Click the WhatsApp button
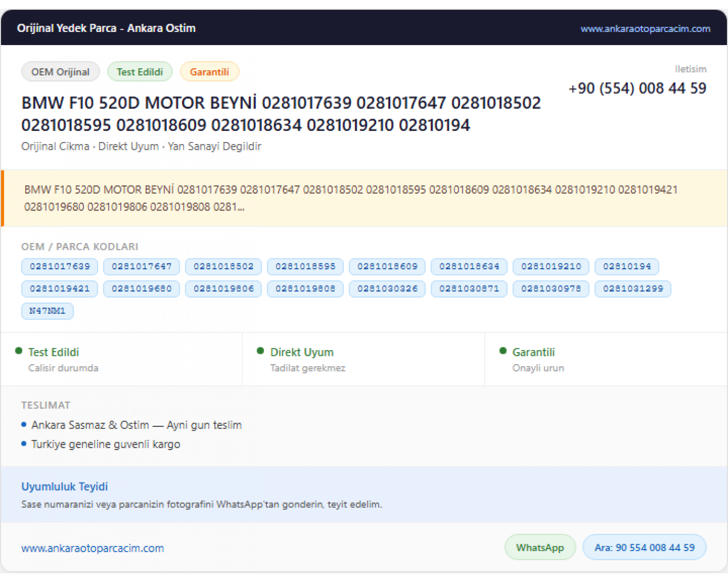 pos(540,547)
